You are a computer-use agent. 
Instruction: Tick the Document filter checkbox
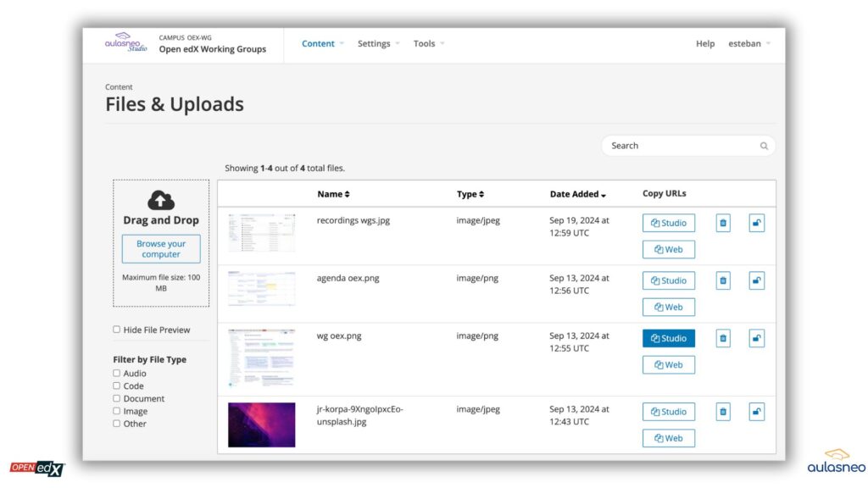(117, 398)
